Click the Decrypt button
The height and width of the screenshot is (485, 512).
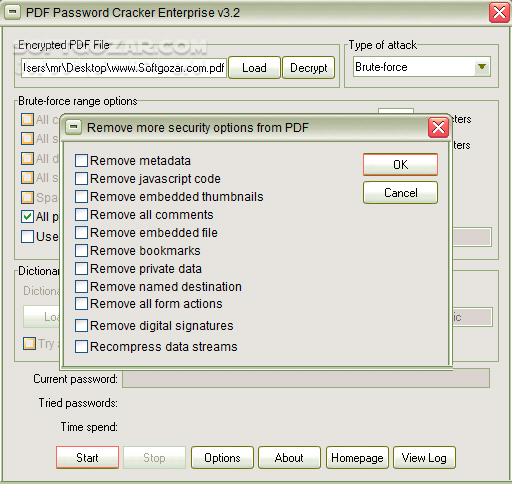pyautogui.click(x=308, y=68)
